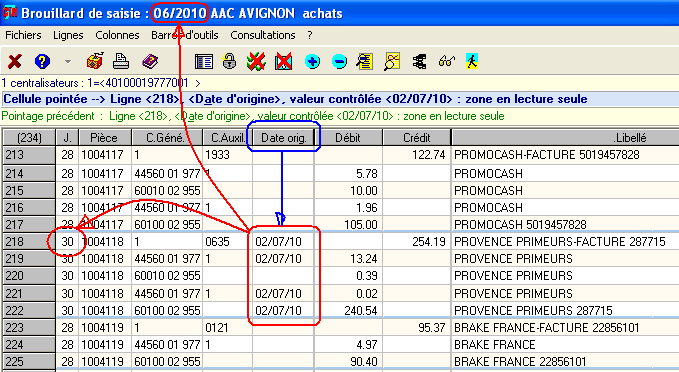Viewport: 679px width, 372px height.
Task: Click the Date orig. column header
Action: [x=284, y=138]
